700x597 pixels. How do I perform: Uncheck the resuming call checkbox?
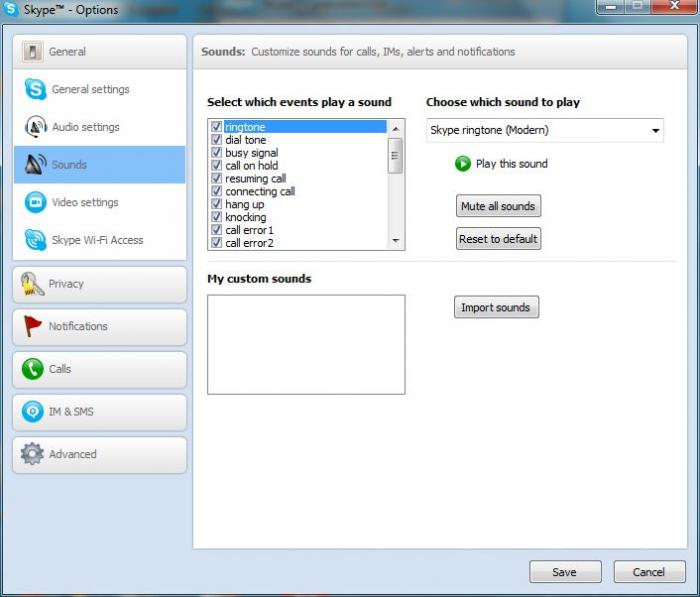pyautogui.click(x=217, y=179)
